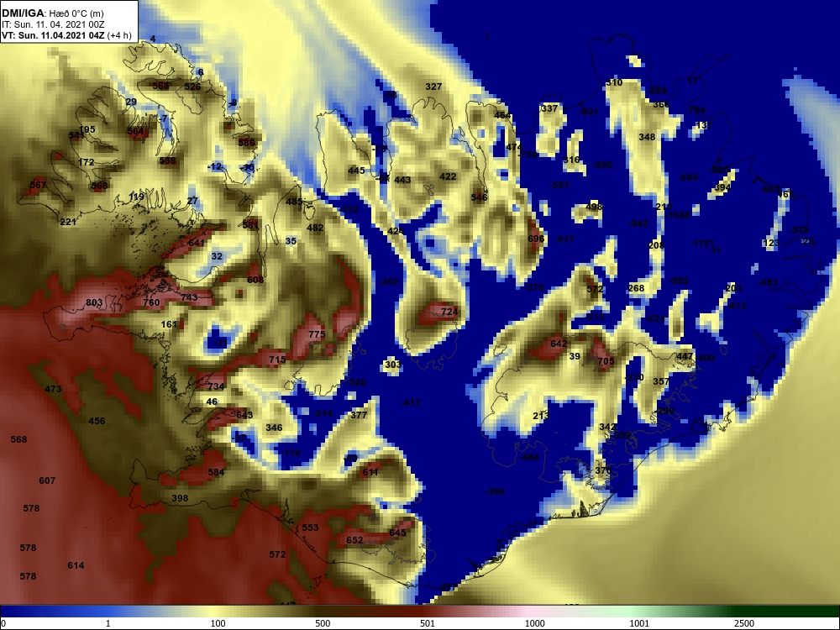Image resolution: width=840 pixels, height=630 pixels.
Task: Click the map value '346'
Action: point(275,428)
